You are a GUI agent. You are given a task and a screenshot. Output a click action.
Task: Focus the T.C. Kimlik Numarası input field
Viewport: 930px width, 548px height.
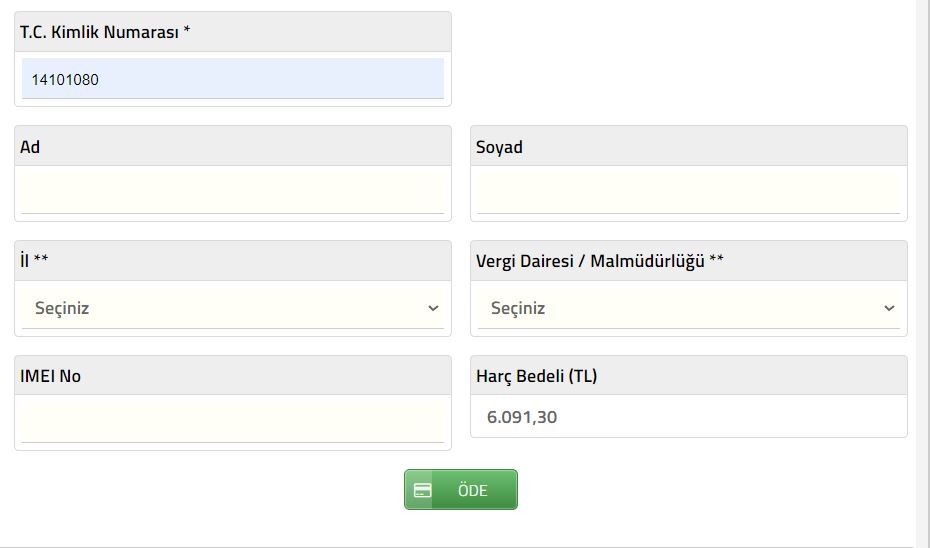click(x=232, y=78)
